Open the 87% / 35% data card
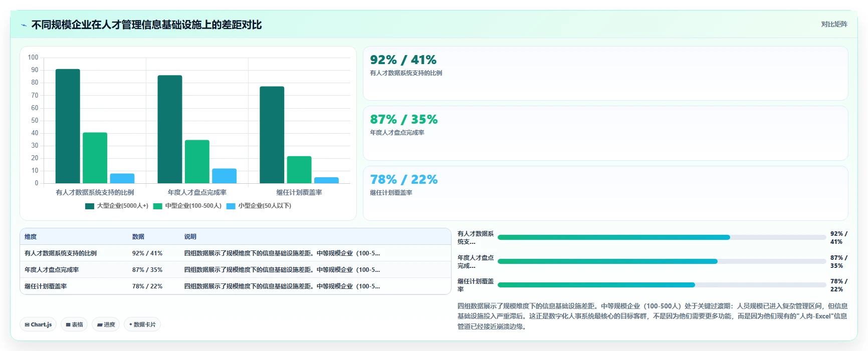The height and width of the screenshot is (351, 868). click(605, 133)
